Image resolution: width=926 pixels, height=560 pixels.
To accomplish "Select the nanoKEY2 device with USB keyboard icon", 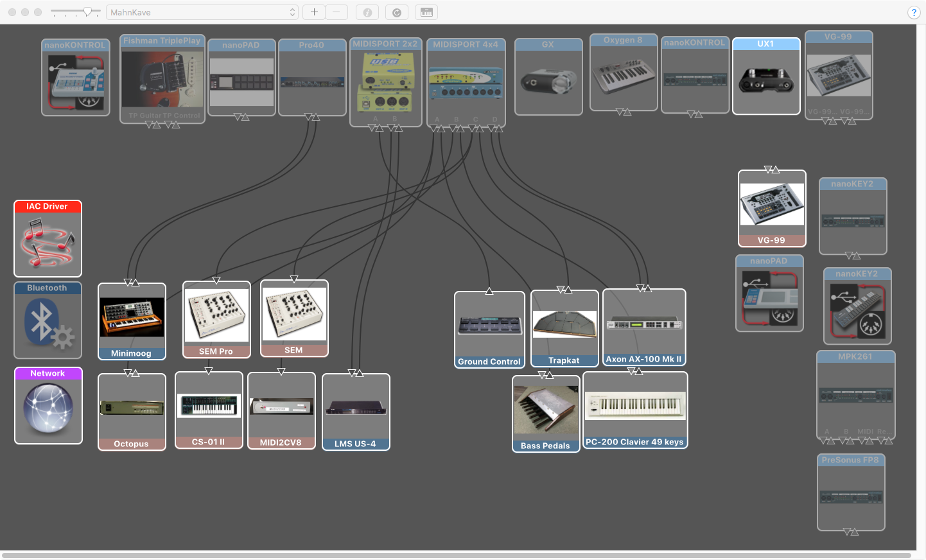I will click(857, 306).
